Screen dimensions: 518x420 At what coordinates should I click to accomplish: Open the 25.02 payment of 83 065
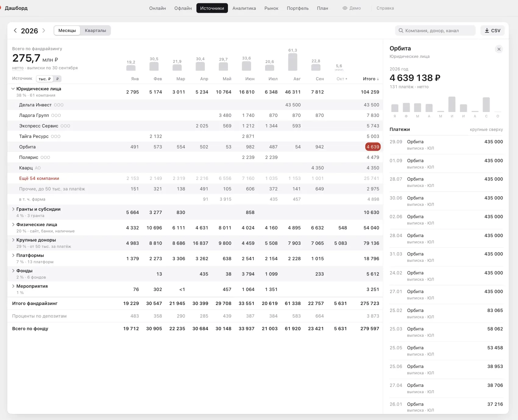446,313
